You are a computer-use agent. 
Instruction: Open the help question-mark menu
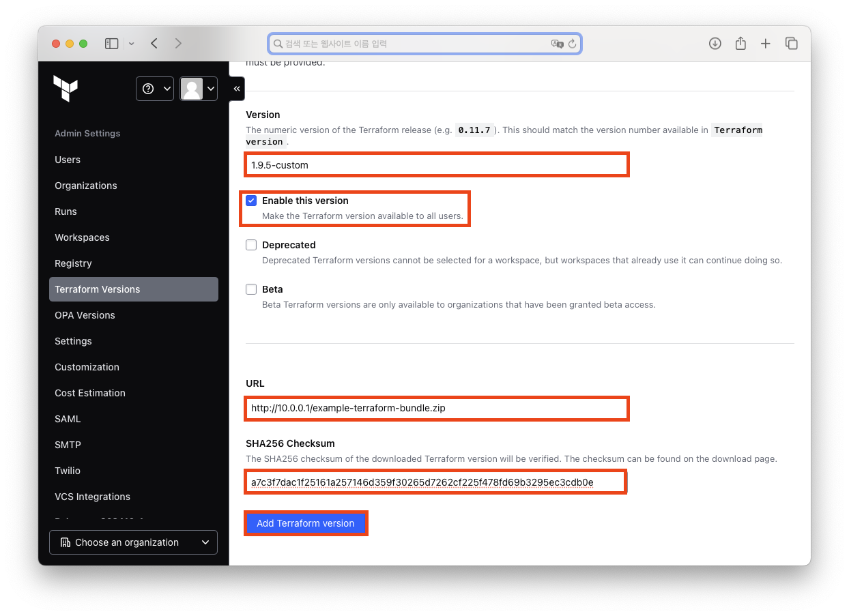tap(155, 89)
